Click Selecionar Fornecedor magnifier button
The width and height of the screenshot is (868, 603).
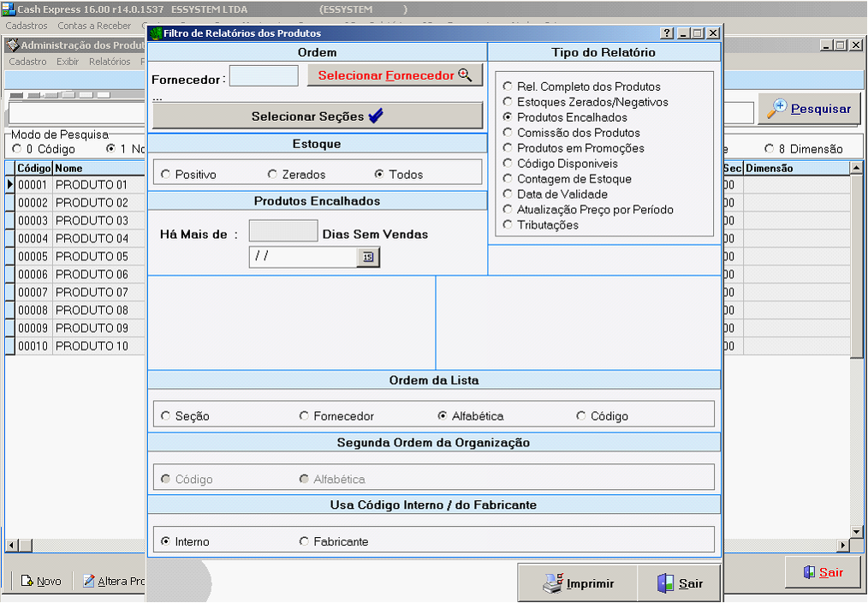395,75
